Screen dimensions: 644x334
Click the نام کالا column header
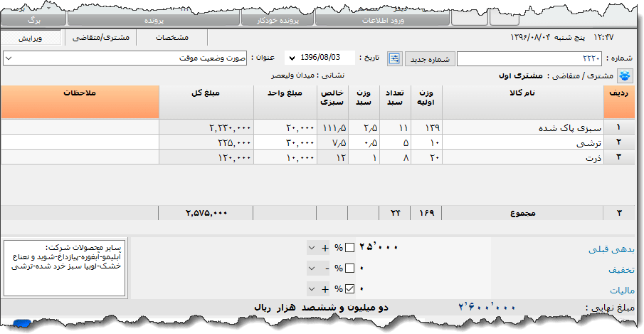pyautogui.click(x=523, y=102)
